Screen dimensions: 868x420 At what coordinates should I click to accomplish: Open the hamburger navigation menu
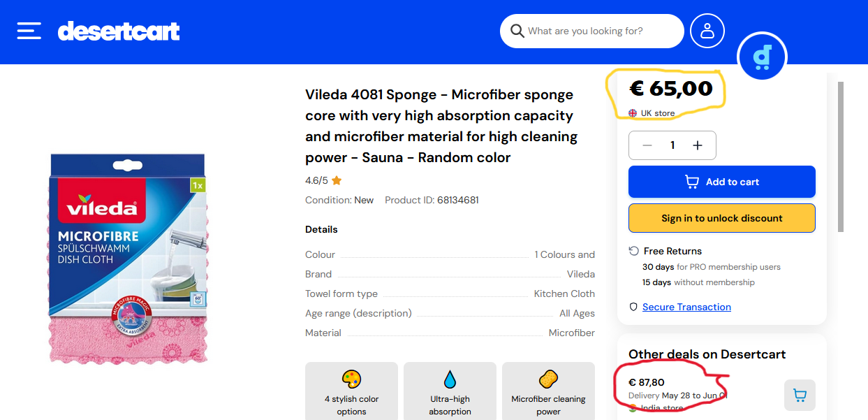tap(29, 31)
